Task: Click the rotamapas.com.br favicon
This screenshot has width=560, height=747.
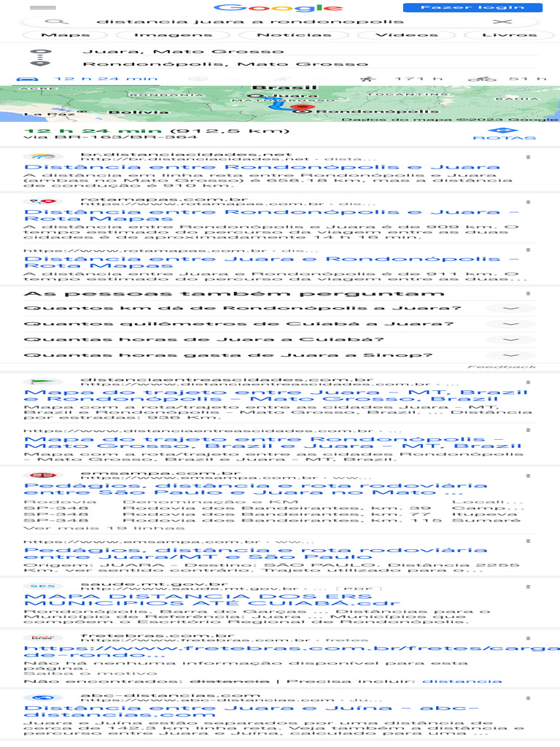Action: click(x=43, y=201)
